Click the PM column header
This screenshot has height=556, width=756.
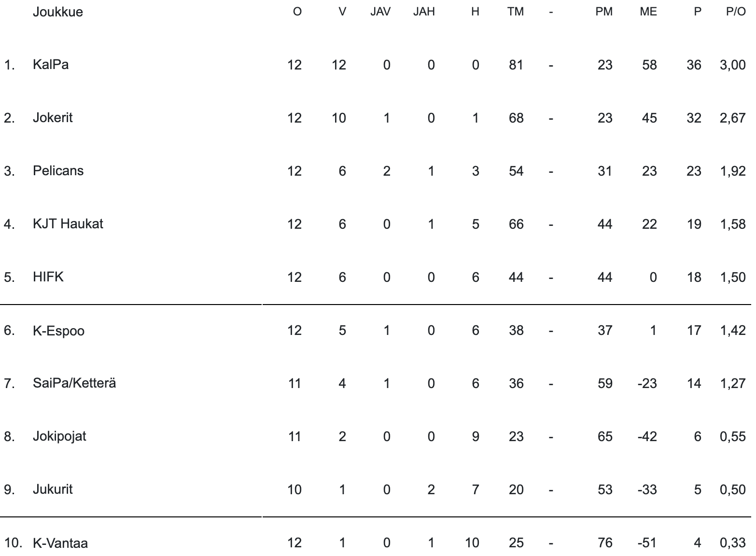(x=603, y=12)
